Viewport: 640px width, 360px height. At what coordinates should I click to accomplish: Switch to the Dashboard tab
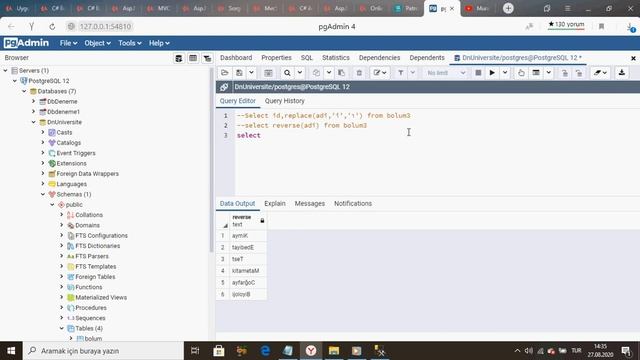click(x=236, y=58)
